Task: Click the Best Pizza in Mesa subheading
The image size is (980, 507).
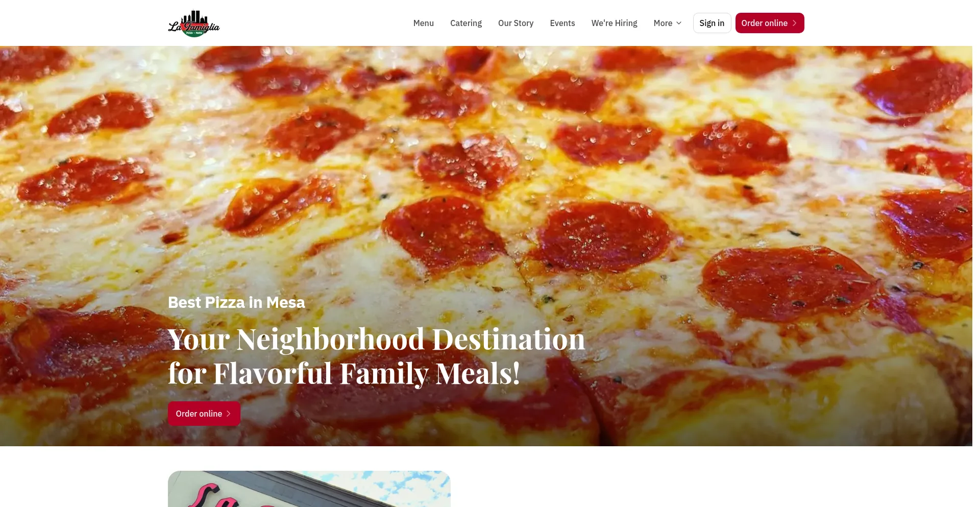Action: [236, 302]
